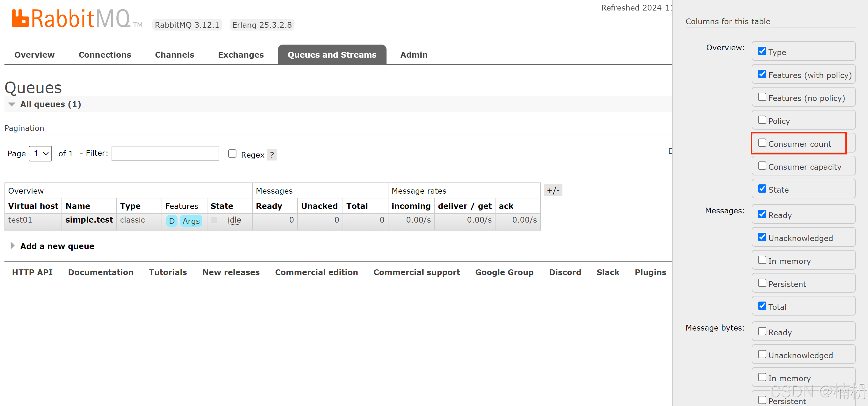Open the HTTP API footer link

33,272
